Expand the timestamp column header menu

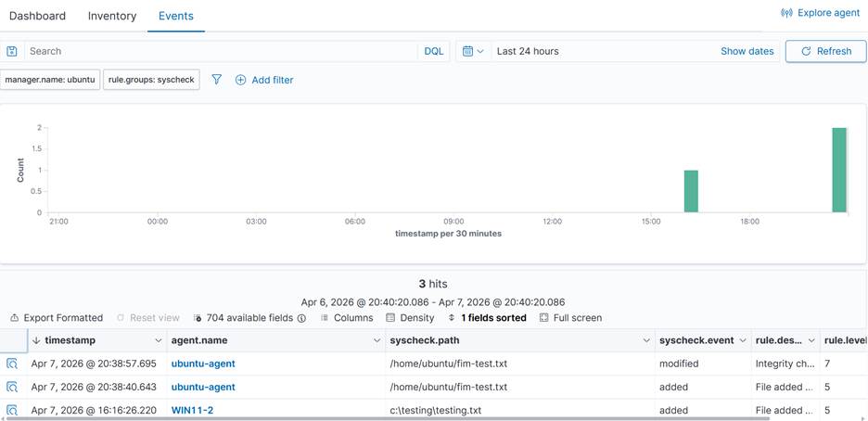[x=158, y=341]
